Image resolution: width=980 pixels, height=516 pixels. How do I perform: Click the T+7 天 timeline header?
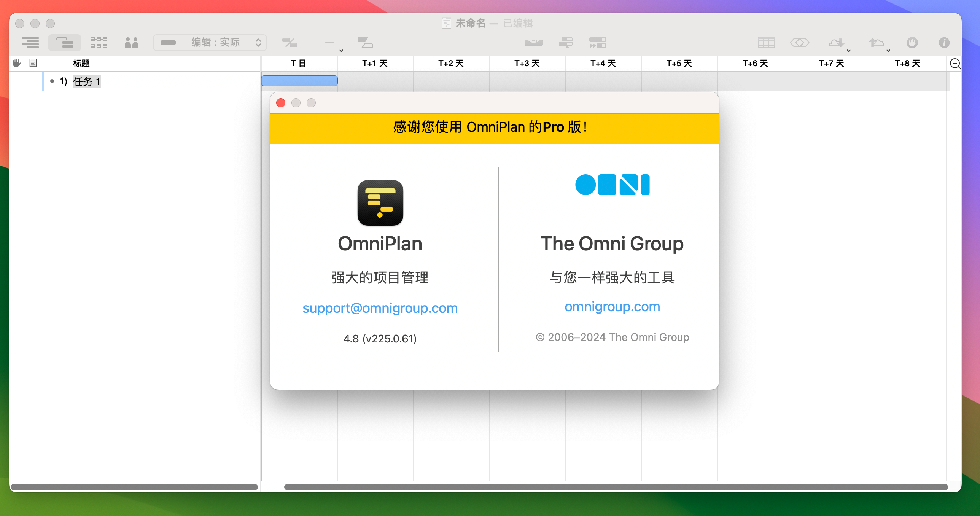tap(831, 63)
